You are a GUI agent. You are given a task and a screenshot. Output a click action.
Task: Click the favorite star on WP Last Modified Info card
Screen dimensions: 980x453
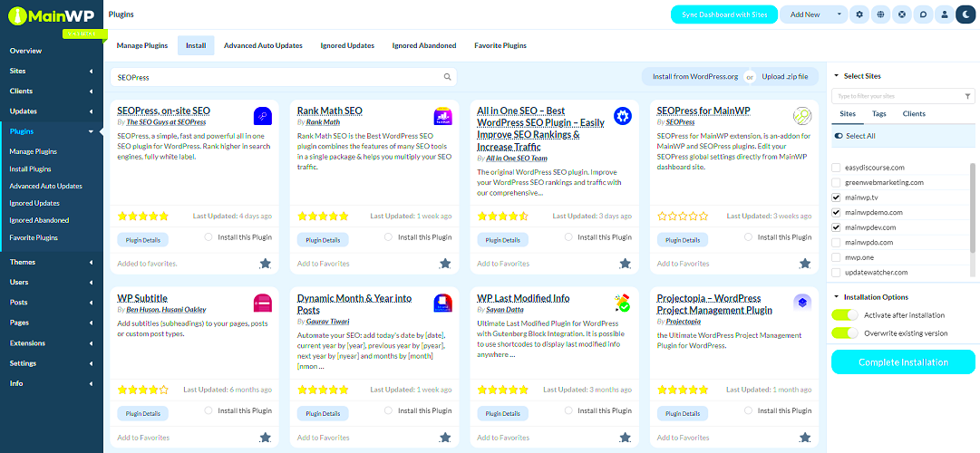pyautogui.click(x=625, y=438)
